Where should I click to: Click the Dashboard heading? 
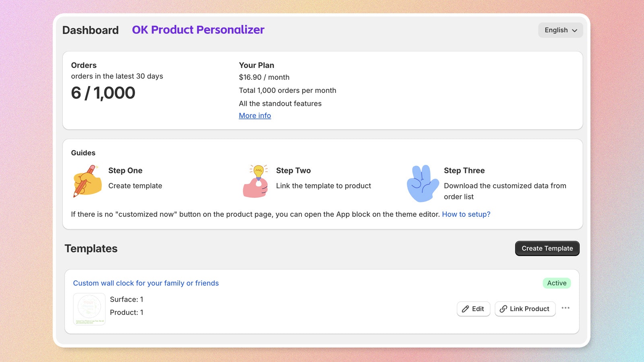point(91,30)
